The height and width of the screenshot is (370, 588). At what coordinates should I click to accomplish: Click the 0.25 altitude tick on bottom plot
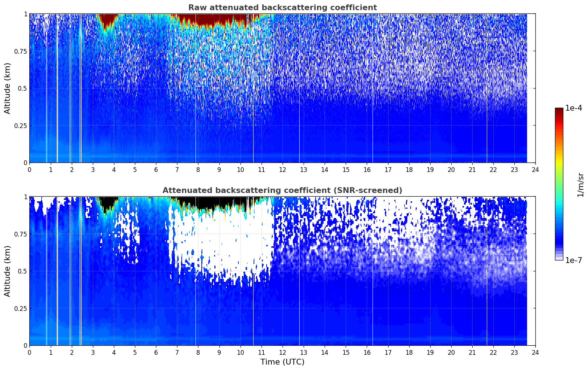(x=21, y=308)
